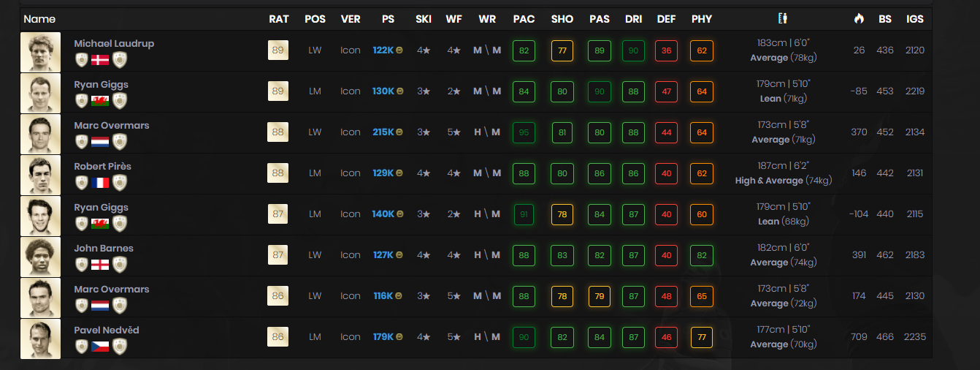
Task: Sort the table by Name column
Action: coord(39,19)
